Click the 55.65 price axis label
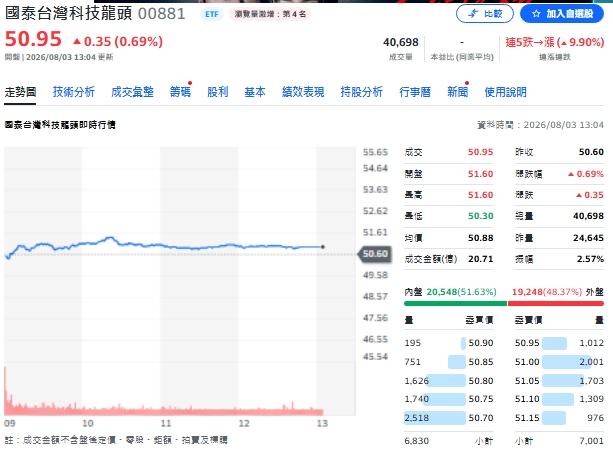This screenshot has height=455, width=613. pos(375,152)
